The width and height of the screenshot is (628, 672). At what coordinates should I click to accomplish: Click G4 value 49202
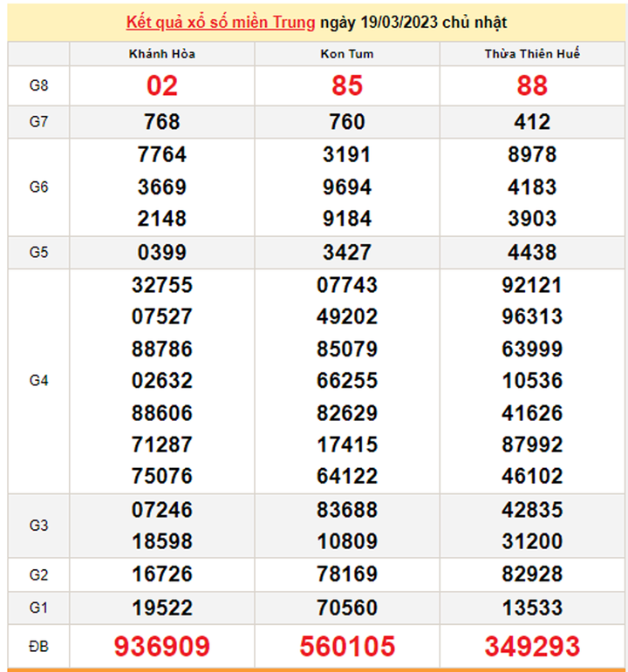(x=347, y=316)
